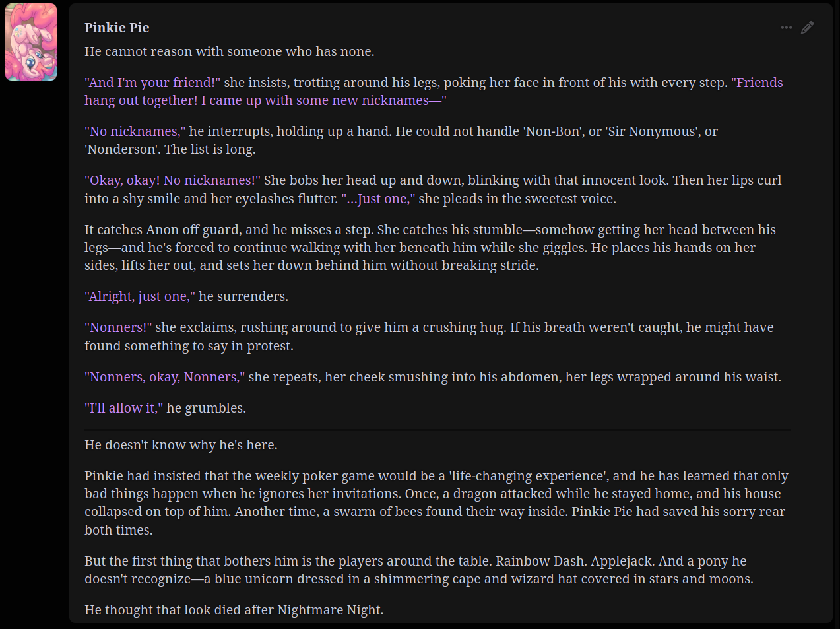Click the Pinkie Pie character name

[117, 28]
